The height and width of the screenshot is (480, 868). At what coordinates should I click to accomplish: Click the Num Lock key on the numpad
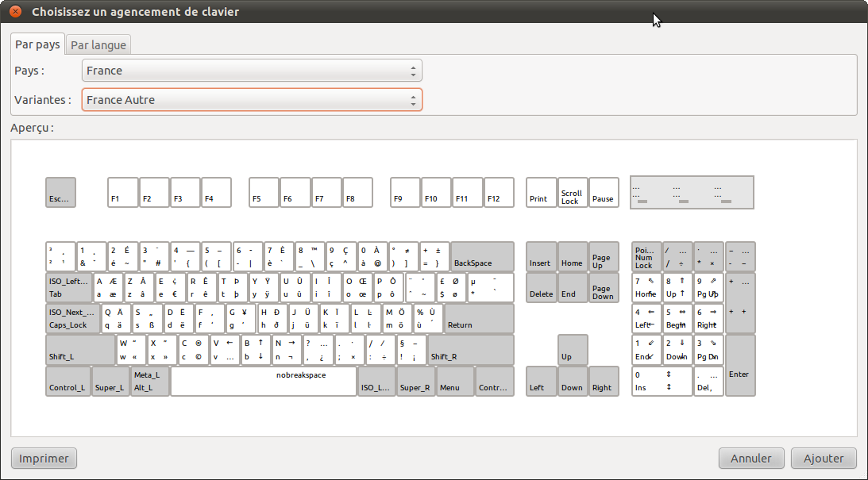pos(646,256)
